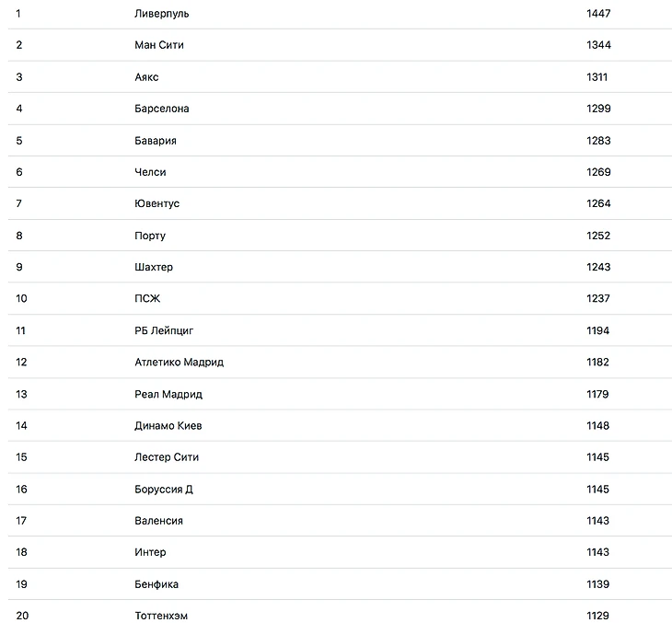Click the РБ Лейпциг entry
Image resolution: width=672 pixels, height=623 pixels.
click(164, 330)
